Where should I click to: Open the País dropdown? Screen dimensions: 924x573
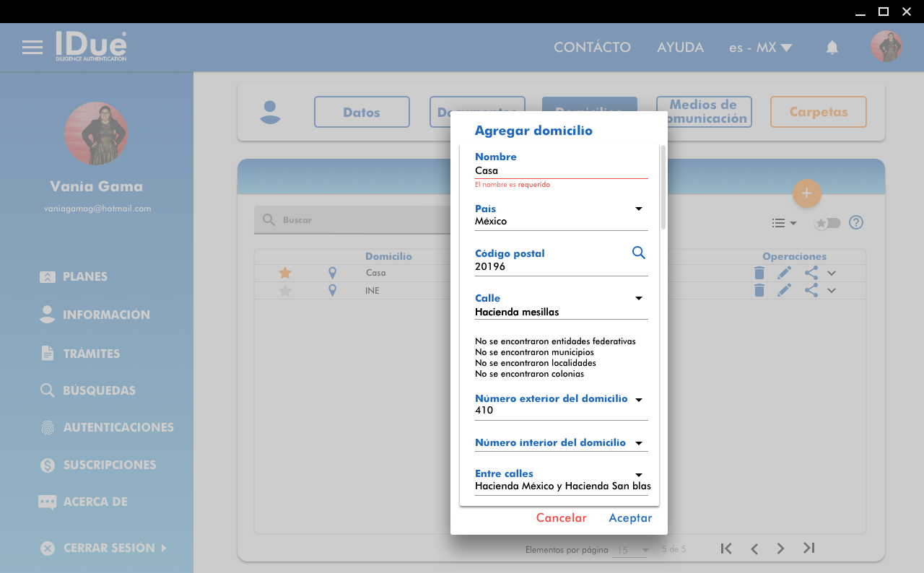pos(638,209)
